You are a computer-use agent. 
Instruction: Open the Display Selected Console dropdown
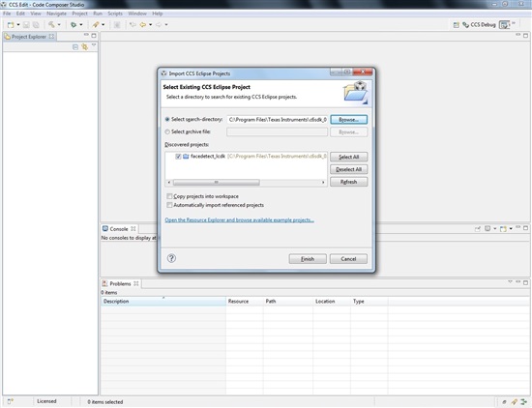tap(495, 229)
